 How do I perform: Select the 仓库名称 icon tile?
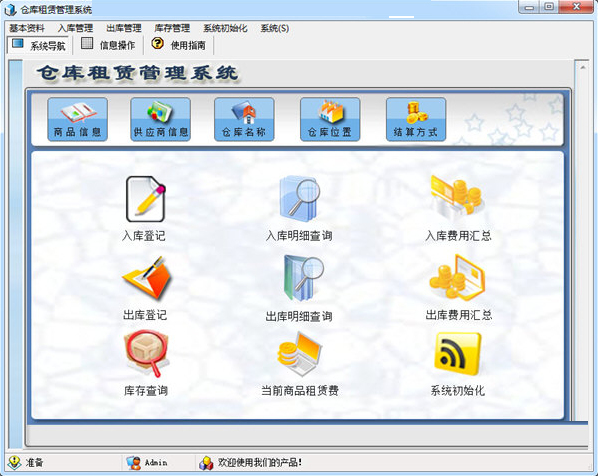[x=244, y=119]
